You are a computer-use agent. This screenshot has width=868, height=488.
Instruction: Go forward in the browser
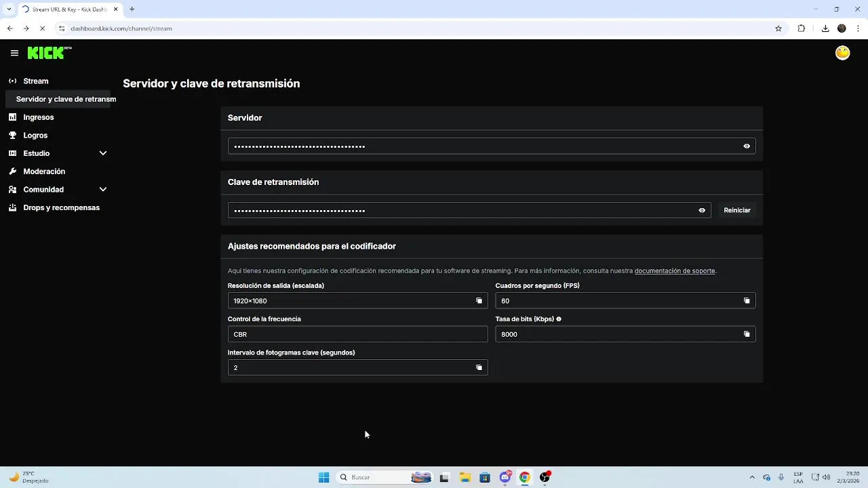(26, 28)
